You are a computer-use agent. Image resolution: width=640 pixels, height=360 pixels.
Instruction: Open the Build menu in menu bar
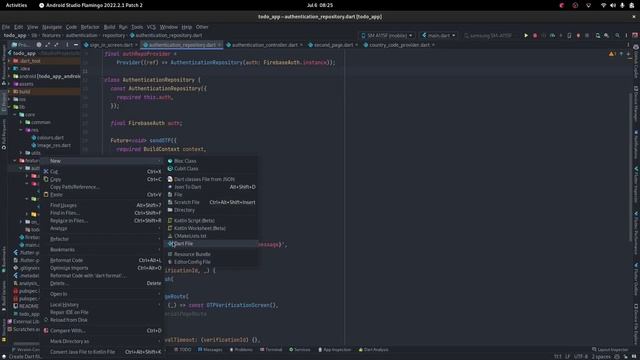(109, 27)
